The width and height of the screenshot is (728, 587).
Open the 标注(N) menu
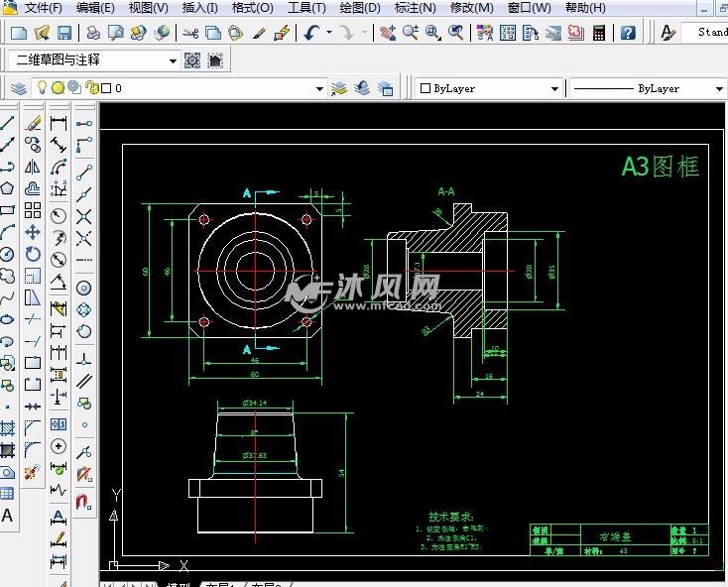[415, 8]
